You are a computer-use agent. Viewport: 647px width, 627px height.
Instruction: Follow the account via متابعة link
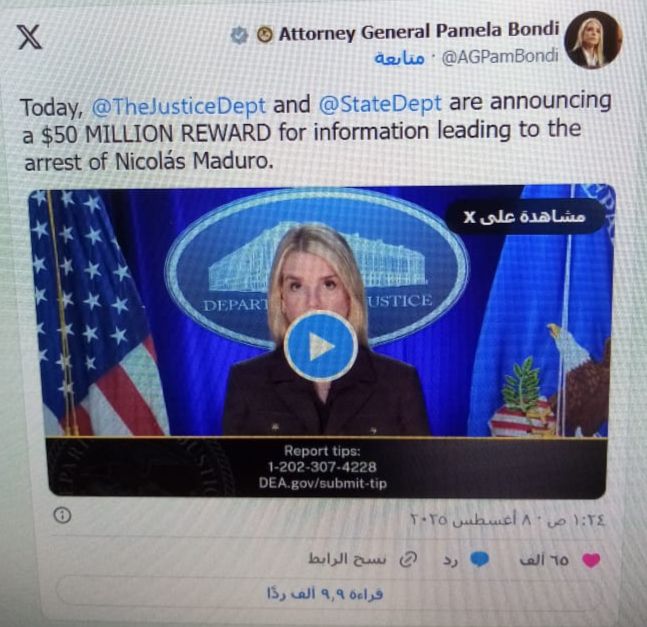[399, 58]
